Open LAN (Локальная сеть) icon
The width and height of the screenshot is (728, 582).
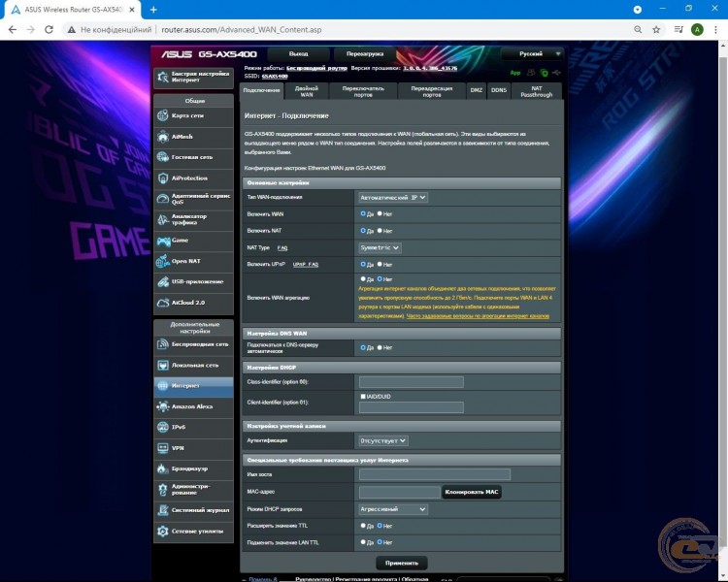click(162, 366)
